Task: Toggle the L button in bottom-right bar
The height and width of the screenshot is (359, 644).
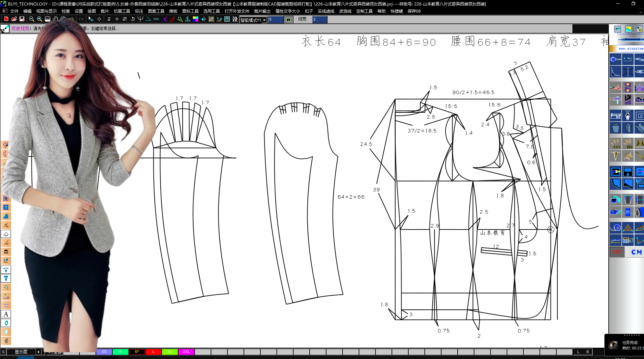Action: pos(578,352)
